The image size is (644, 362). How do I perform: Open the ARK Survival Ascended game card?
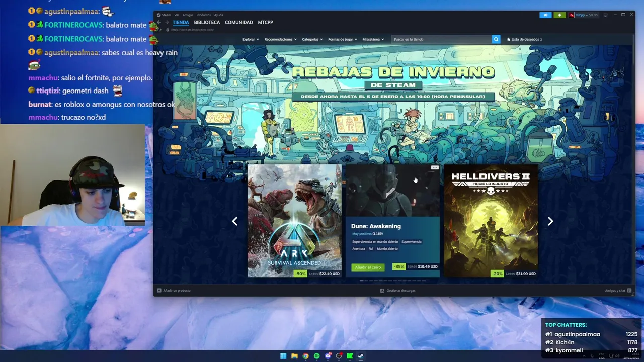pyautogui.click(x=294, y=221)
